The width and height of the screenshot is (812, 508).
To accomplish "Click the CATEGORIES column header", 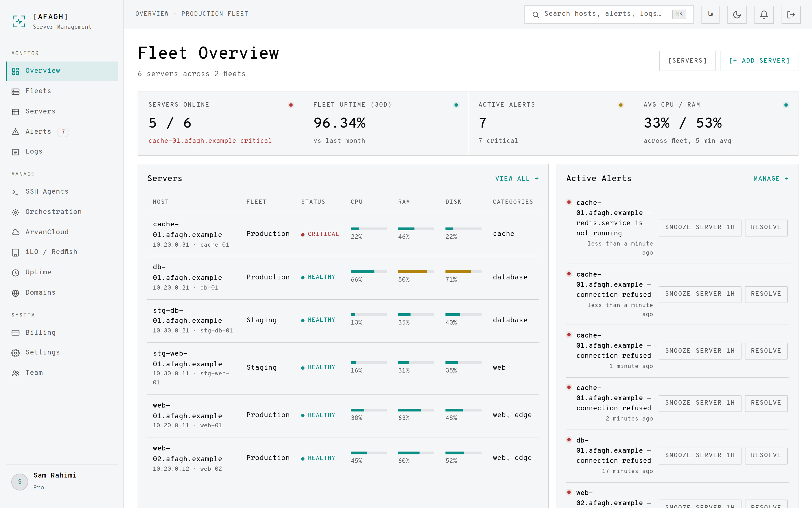I will point(513,202).
